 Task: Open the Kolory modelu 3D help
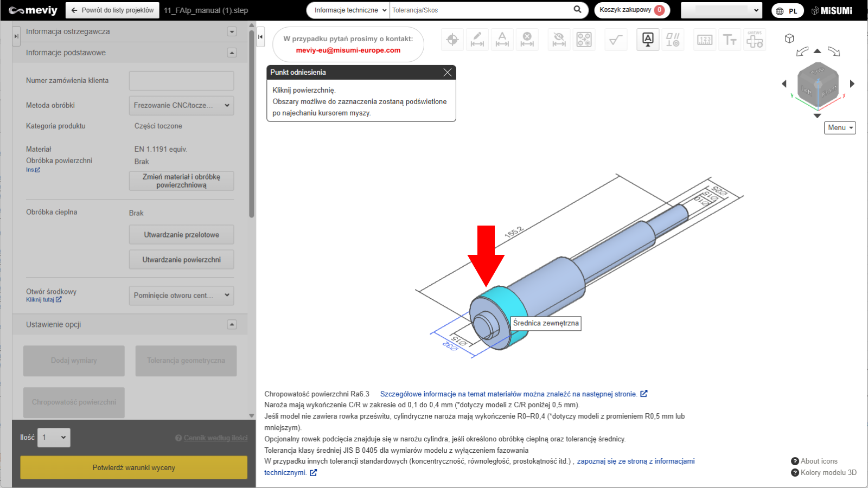coord(824,472)
